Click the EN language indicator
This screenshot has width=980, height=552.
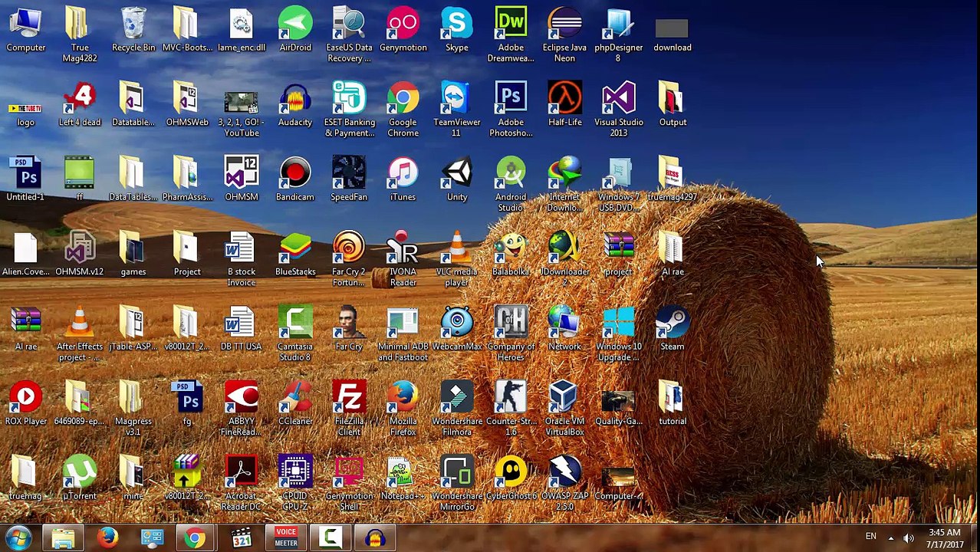pos(871,537)
